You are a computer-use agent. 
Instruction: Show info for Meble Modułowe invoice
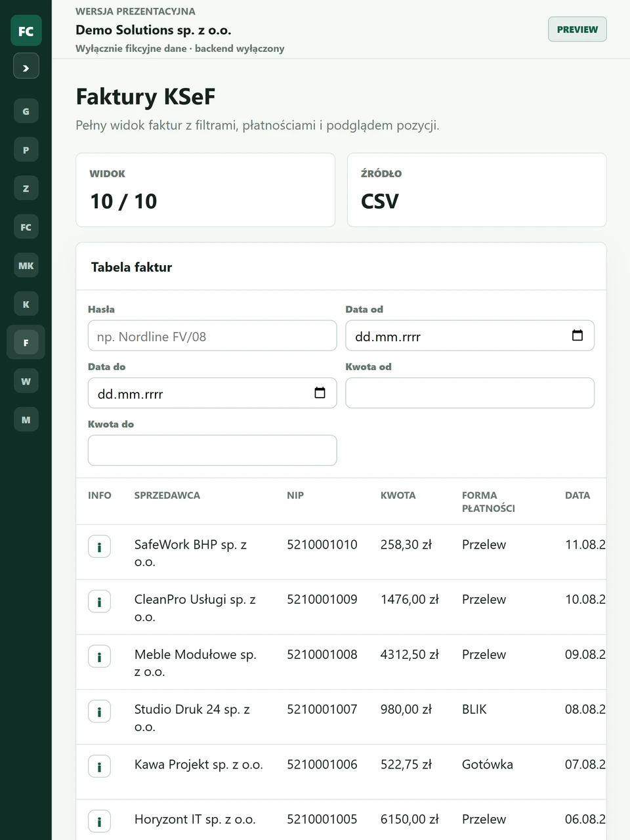click(x=99, y=657)
